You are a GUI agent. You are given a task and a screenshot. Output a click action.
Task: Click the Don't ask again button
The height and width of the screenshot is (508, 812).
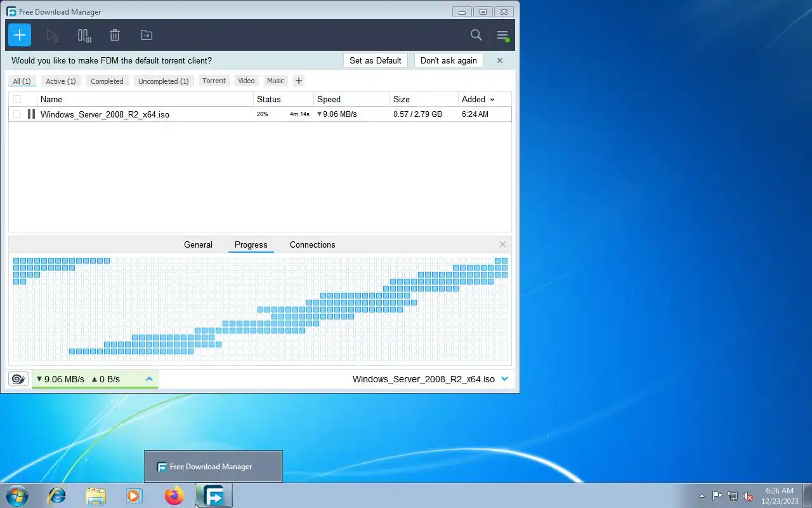coord(449,60)
